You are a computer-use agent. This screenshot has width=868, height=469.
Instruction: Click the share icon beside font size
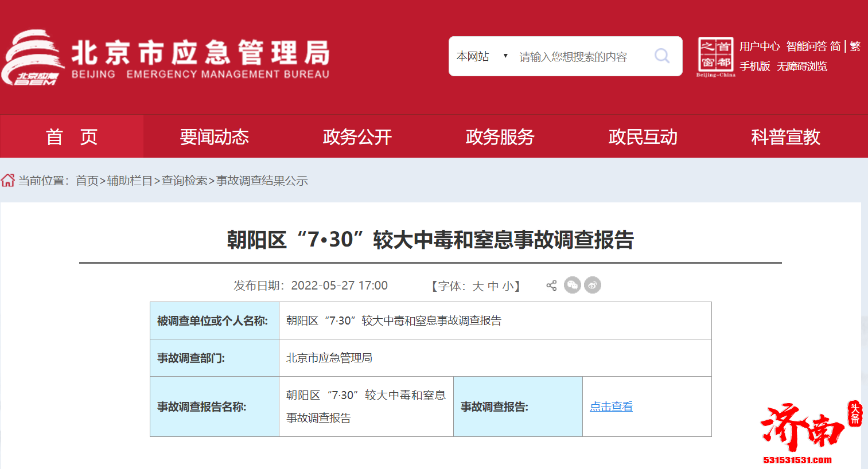click(551, 286)
